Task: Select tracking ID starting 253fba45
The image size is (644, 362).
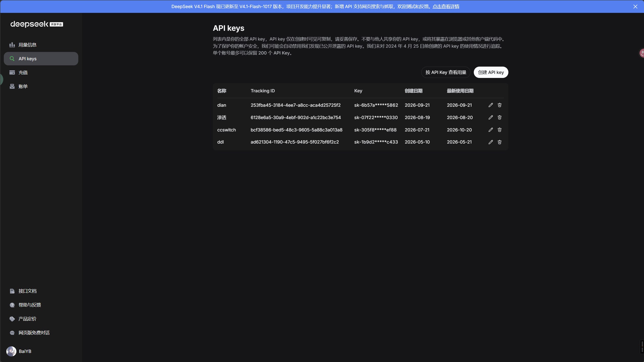Action: pos(295,105)
